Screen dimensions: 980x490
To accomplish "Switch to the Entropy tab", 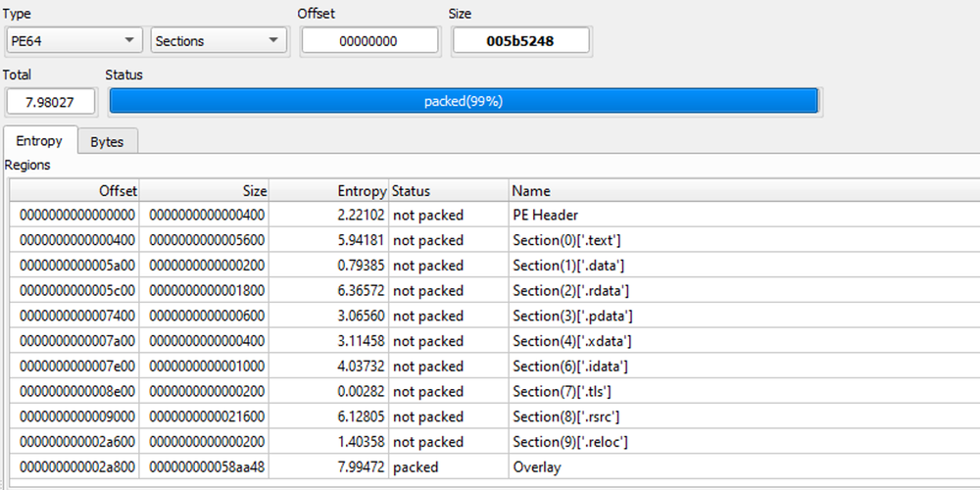I will tap(39, 141).
